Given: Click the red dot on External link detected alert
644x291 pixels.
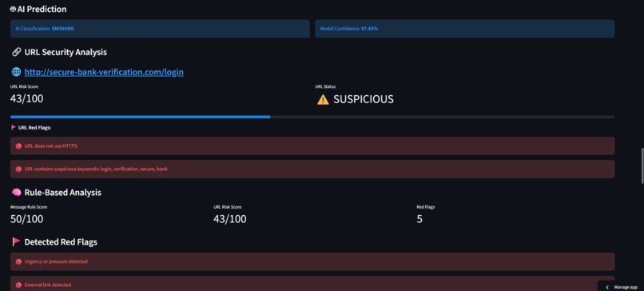Looking at the screenshot, I should point(18,285).
